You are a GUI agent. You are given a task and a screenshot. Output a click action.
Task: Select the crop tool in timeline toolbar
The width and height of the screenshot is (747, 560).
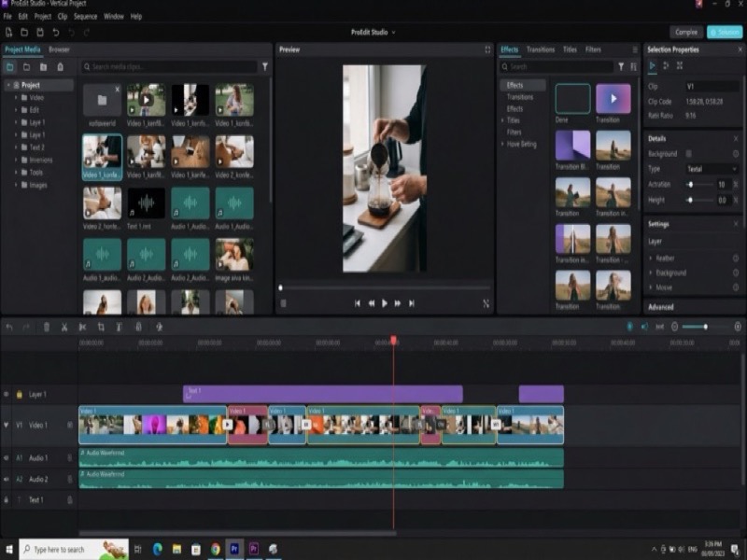(x=100, y=327)
